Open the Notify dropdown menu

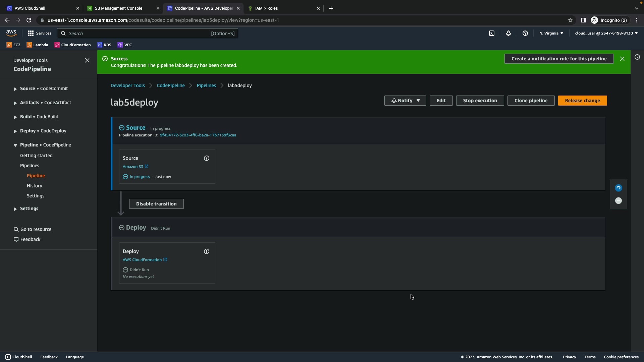tap(405, 101)
